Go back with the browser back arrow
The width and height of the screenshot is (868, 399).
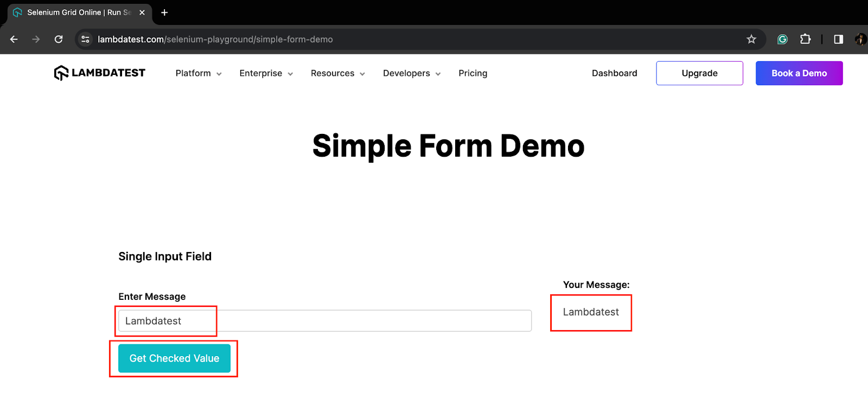14,39
